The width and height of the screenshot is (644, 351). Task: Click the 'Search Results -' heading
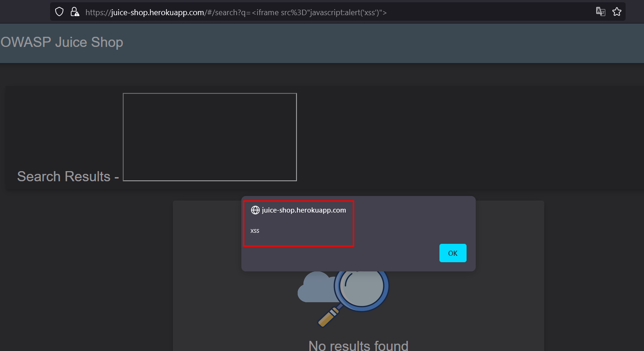click(68, 176)
